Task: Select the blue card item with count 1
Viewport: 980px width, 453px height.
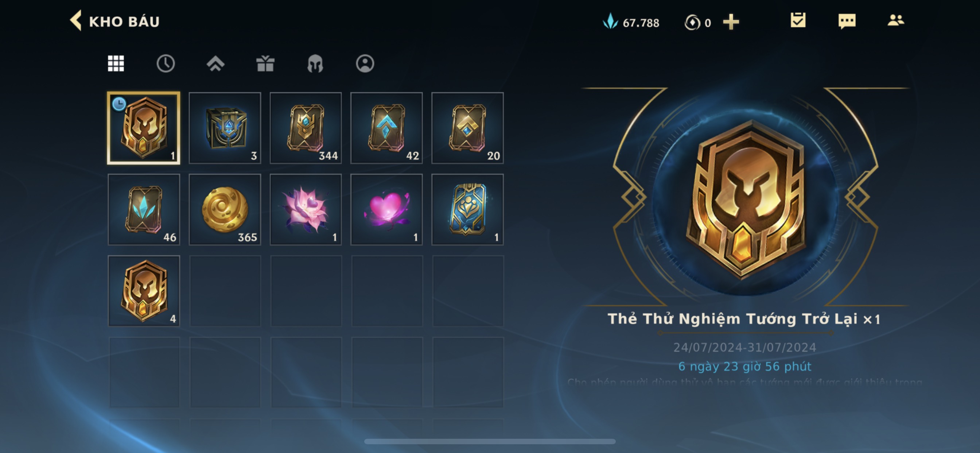Action: coord(467,209)
